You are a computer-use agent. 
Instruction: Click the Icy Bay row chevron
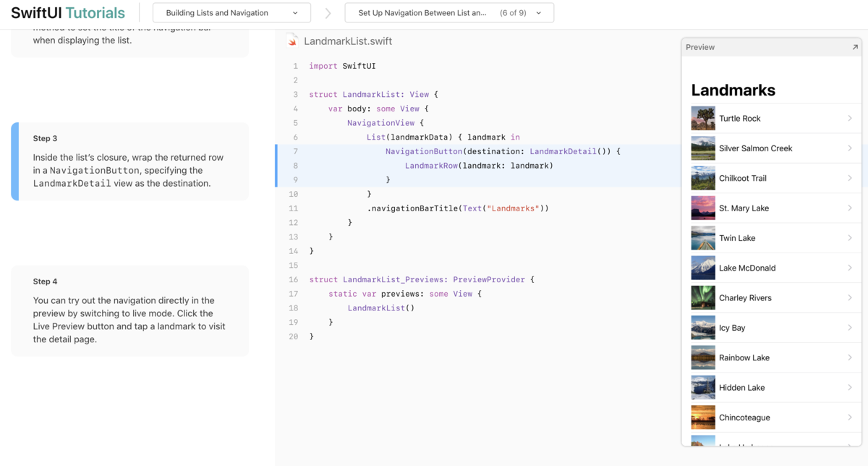click(850, 328)
